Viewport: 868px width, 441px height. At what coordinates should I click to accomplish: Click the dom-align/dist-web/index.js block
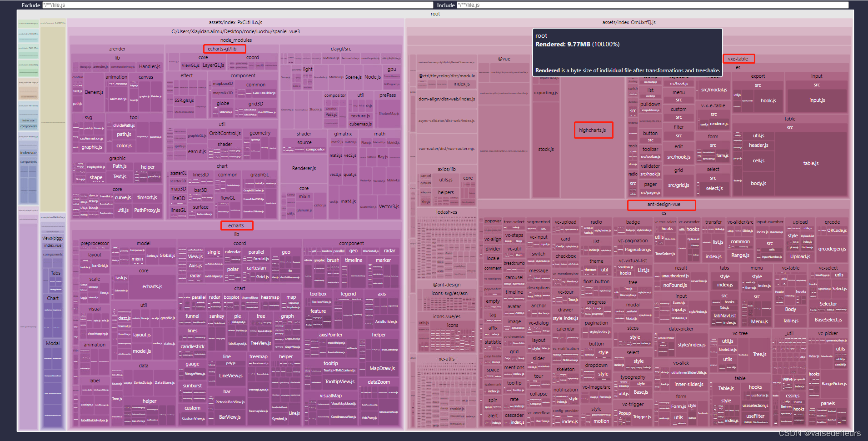pyautogui.click(x=446, y=99)
